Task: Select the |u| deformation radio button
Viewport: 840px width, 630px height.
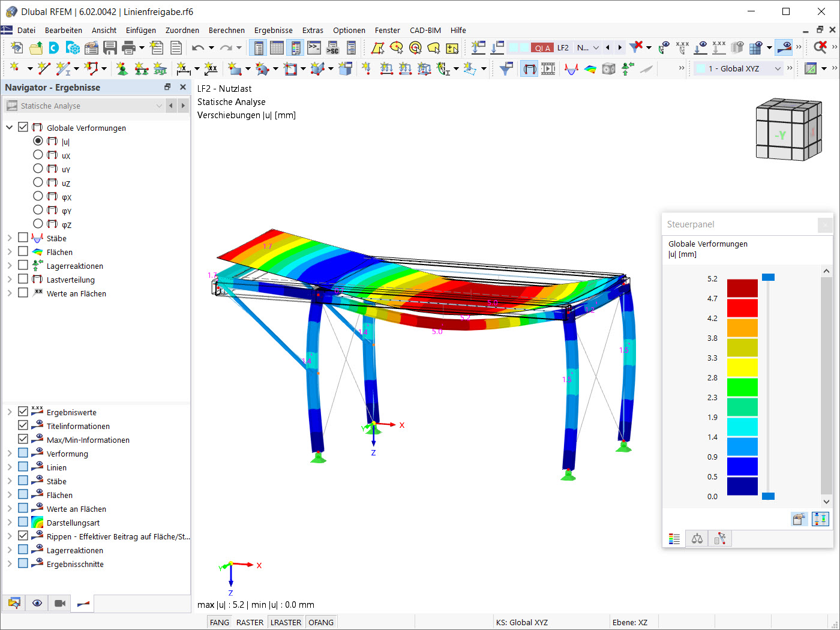Action: click(x=38, y=141)
